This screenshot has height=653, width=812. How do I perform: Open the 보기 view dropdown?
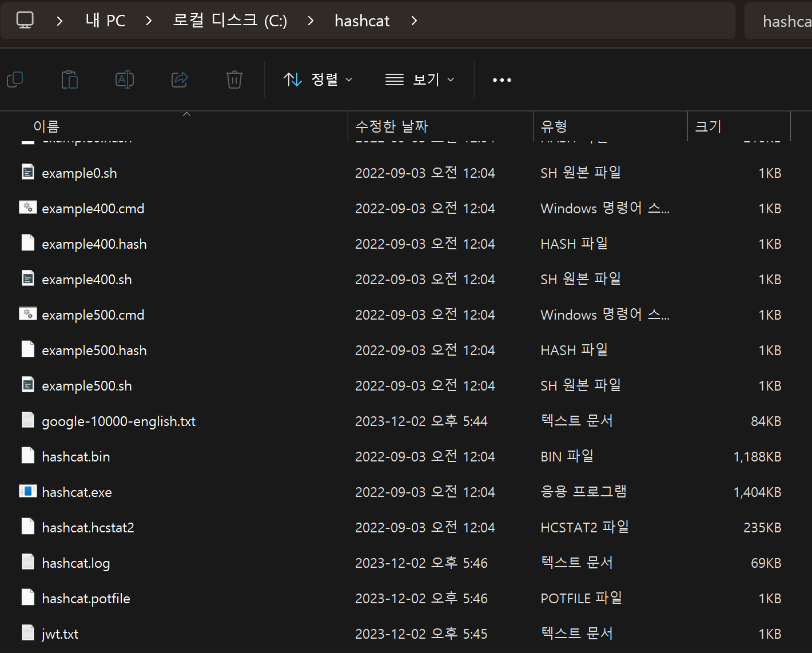tap(420, 79)
